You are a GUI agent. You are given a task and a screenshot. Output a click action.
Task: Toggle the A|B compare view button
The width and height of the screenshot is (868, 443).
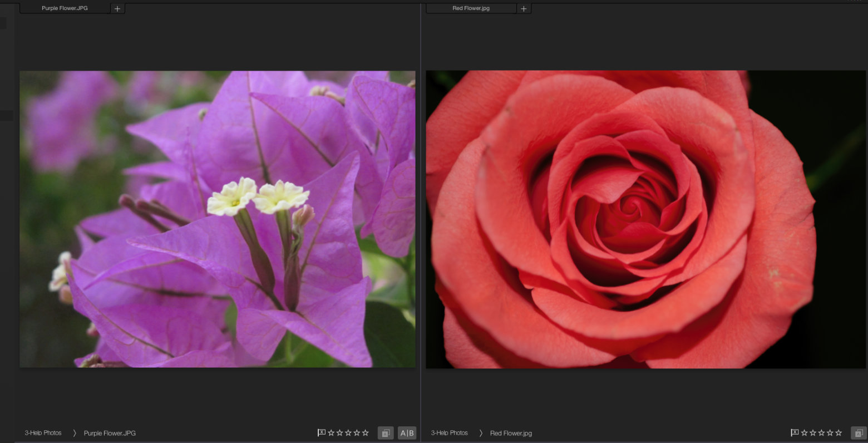coord(407,433)
